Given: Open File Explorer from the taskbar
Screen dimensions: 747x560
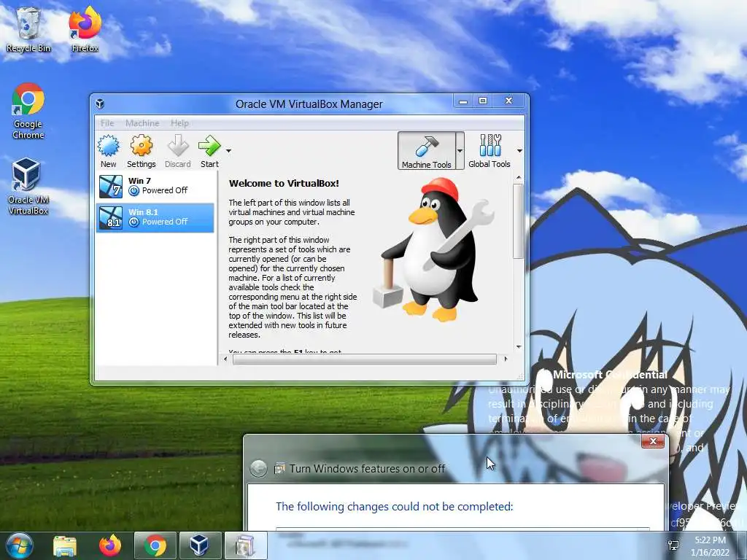Looking at the screenshot, I should click(65, 545).
